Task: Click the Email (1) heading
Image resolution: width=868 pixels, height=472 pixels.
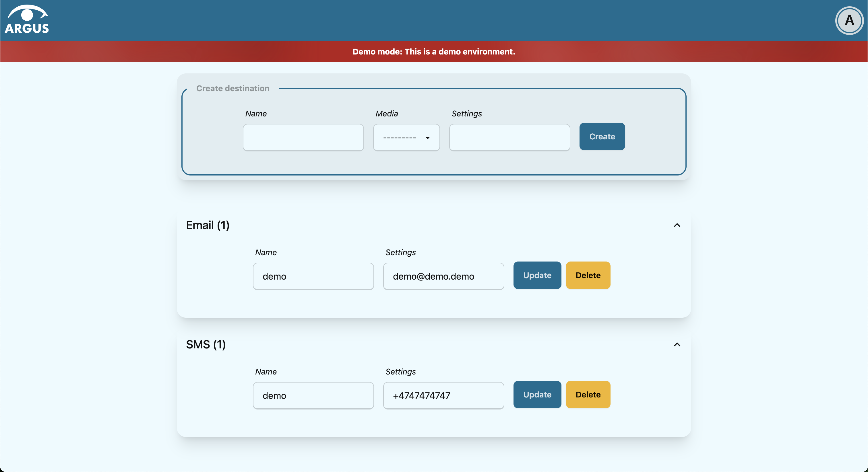Action: click(208, 225)
